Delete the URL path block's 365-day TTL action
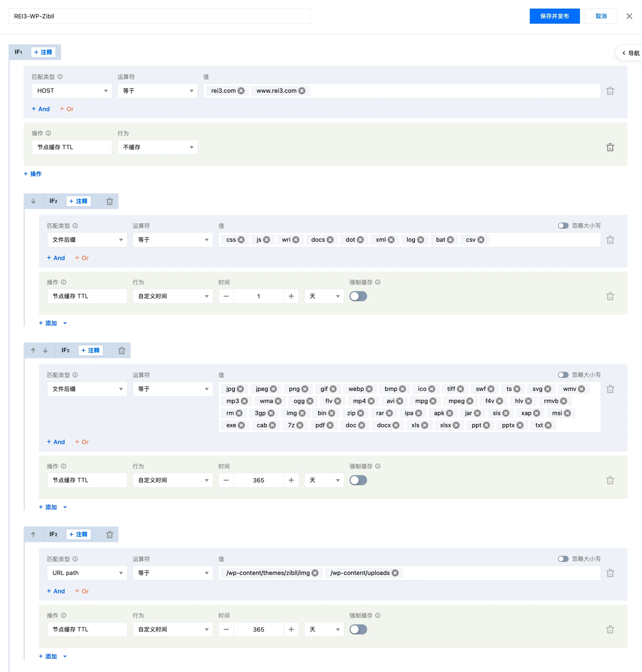 (610, 629)
